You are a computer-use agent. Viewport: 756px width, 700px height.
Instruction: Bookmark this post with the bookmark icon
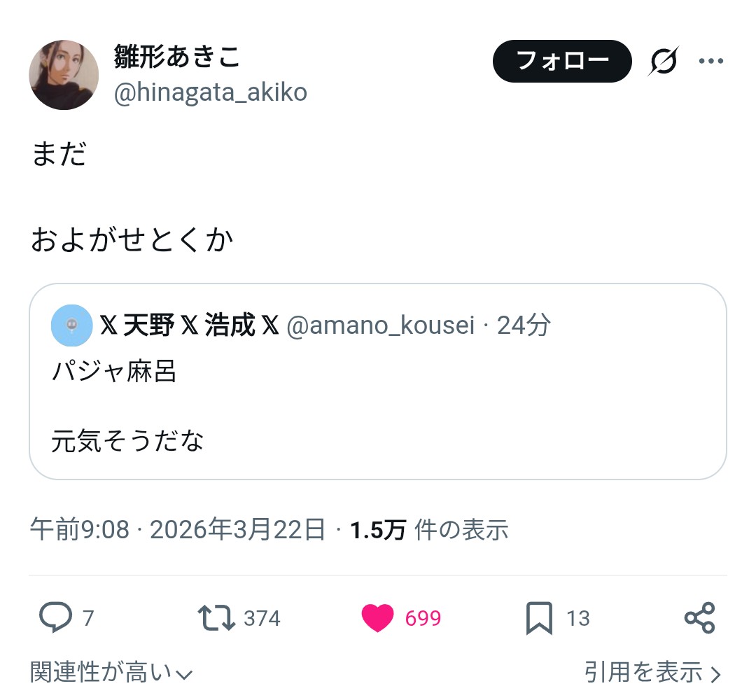[539, 618]
